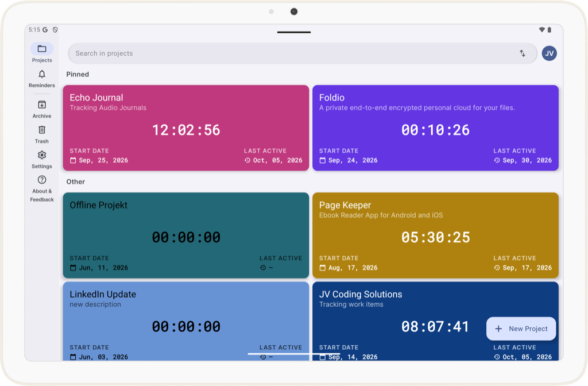The width and height of the screenshot is (588, 386).
Task: Click LinkedIn Update start date calendar icon
Action: pyautogui.click(x=73, y=357)
